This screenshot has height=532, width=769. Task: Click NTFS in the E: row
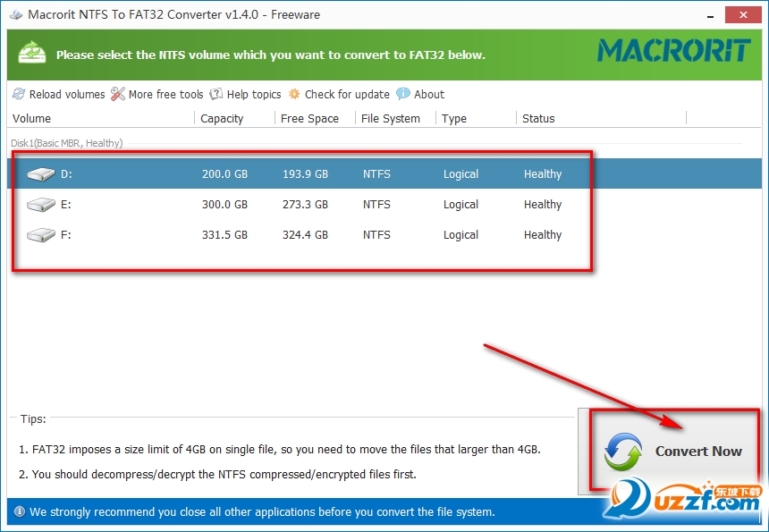(376, 205)
